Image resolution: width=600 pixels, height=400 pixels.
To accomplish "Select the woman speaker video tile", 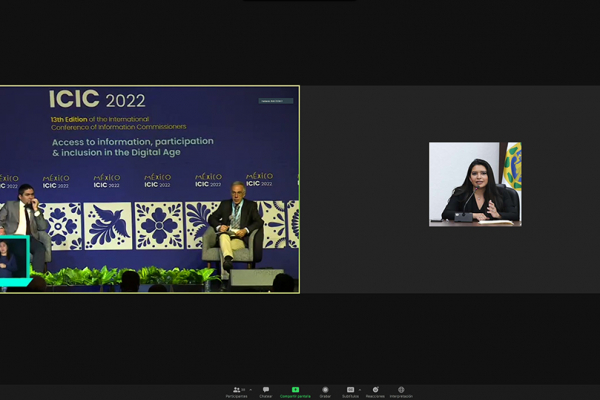I will [x=475, y=184].
